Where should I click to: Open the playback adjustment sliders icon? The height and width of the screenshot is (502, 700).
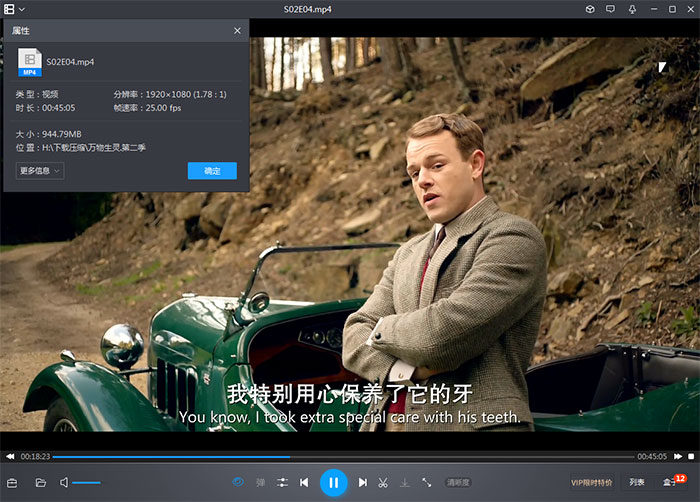(x=283, y=483)
